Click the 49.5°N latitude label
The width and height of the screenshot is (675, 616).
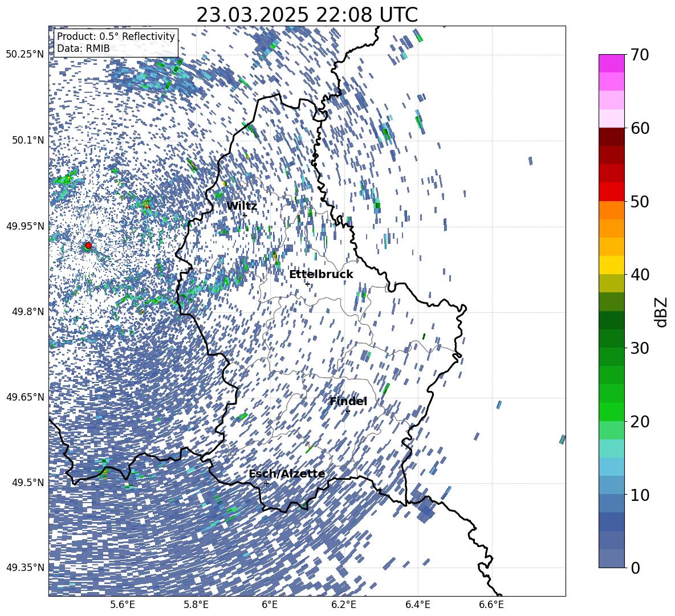(27, 482)
